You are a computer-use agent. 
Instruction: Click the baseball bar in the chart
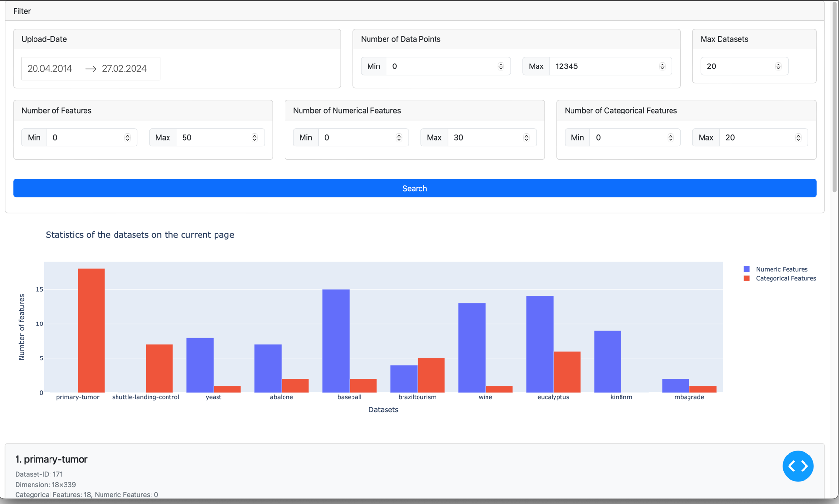tap(335, 340)
